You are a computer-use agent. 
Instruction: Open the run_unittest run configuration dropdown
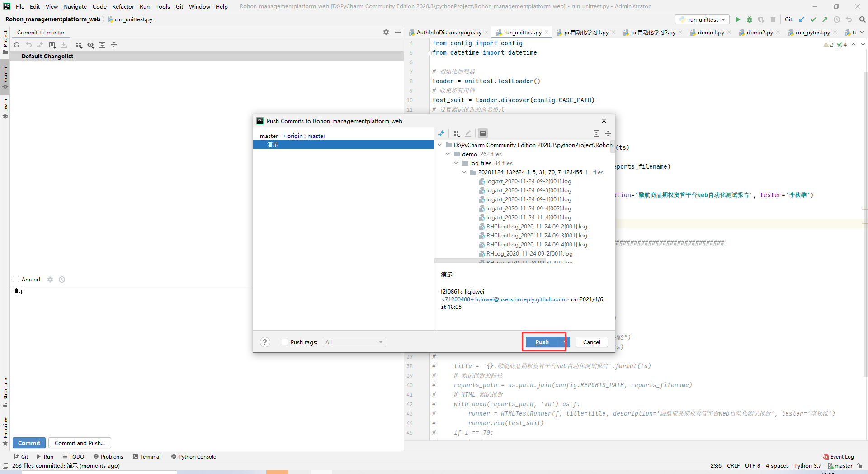coord(703,19)
